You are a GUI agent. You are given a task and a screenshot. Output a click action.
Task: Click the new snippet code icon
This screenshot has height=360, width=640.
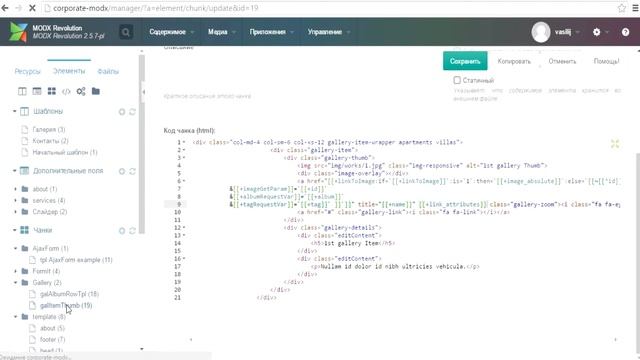[66, 91]
